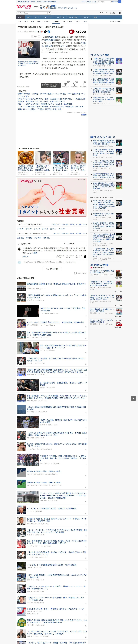138x644 pixels.
Task: Go to next photo arrow in article
Action: pyautogui.click(x=39, y=36)
